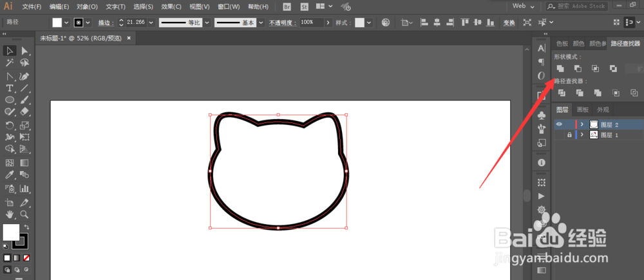
Task: Click the Crop pathfinder icon
Action: (x=616, y=93)
